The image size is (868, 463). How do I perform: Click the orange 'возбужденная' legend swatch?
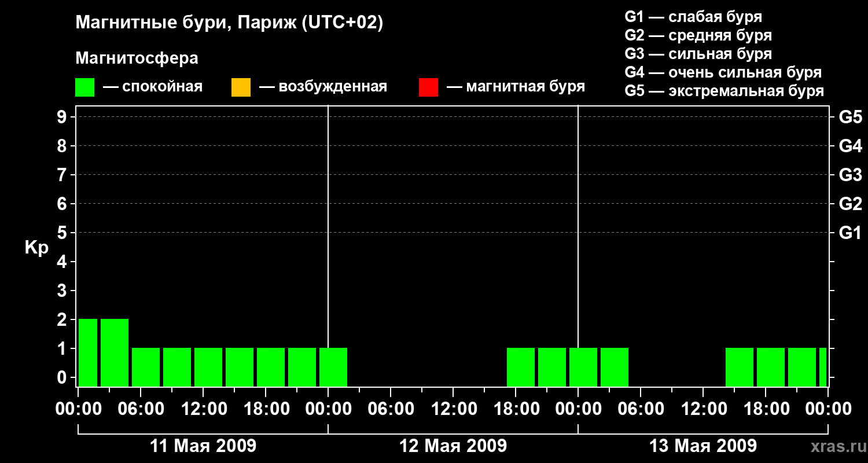tap(241, 87)
